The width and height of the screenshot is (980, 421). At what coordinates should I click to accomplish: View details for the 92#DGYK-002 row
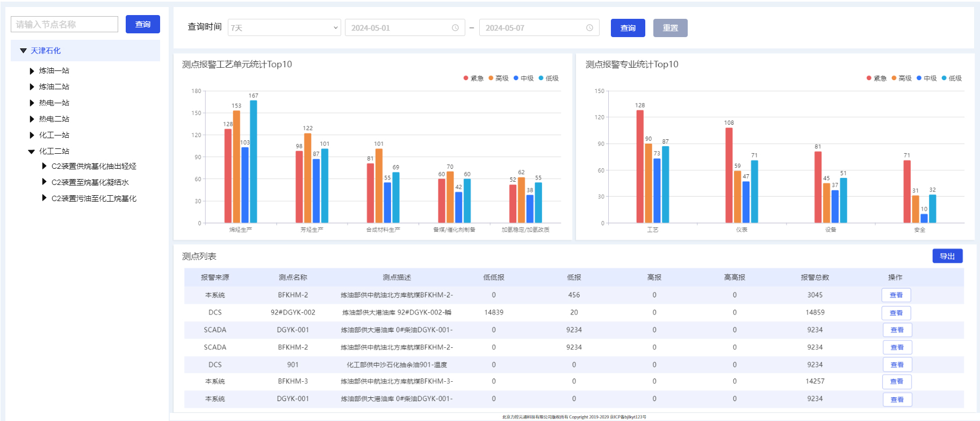896,313
